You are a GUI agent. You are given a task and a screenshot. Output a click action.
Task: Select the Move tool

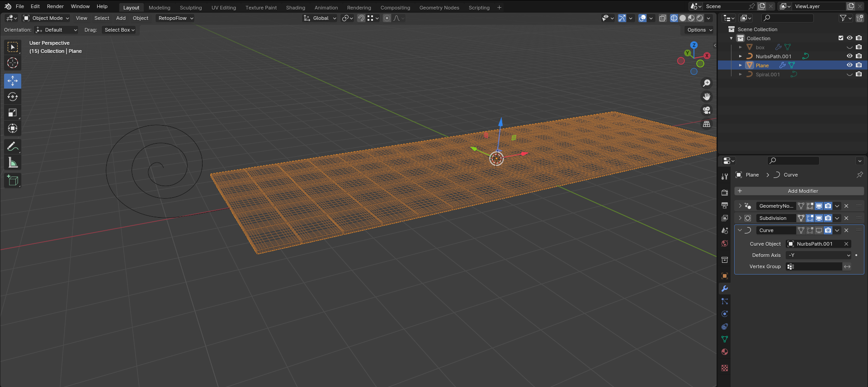(13, 81)
